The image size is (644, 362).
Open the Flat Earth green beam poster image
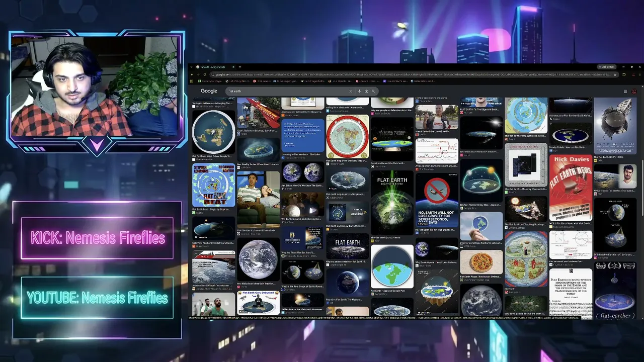click(x=392, y=203)
